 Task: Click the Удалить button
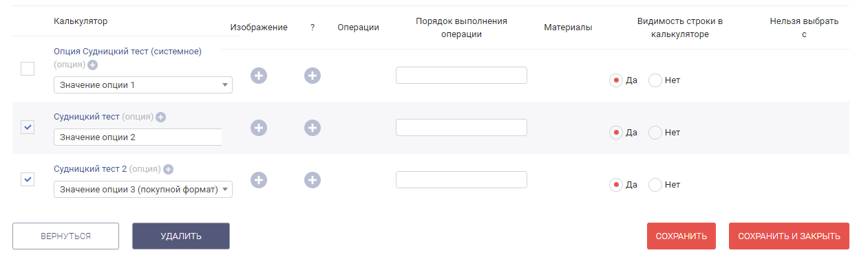tap(181, 236)
